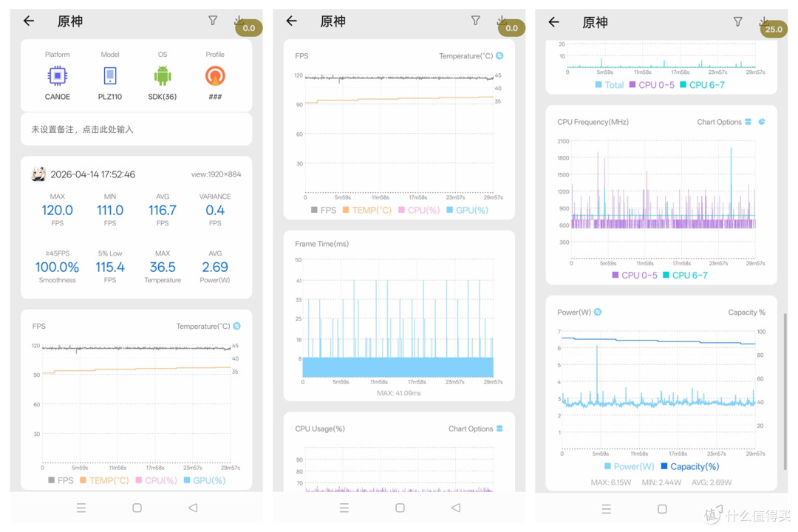The image size is (798, 532).
Task: Tap the 5% Low 115.4 FPS value
Action: point(110,267)
